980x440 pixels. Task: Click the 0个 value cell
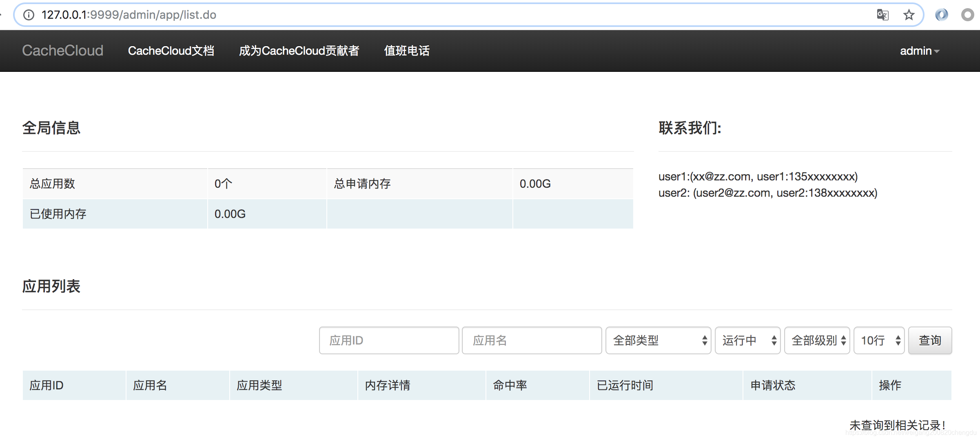click(x=267, y=184)
